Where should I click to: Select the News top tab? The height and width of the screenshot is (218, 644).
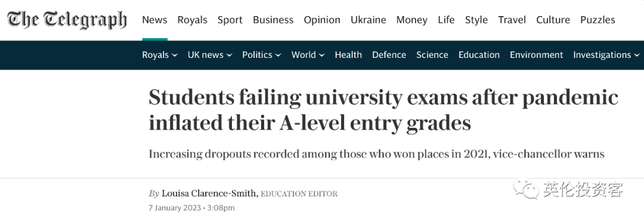[154, 20]
